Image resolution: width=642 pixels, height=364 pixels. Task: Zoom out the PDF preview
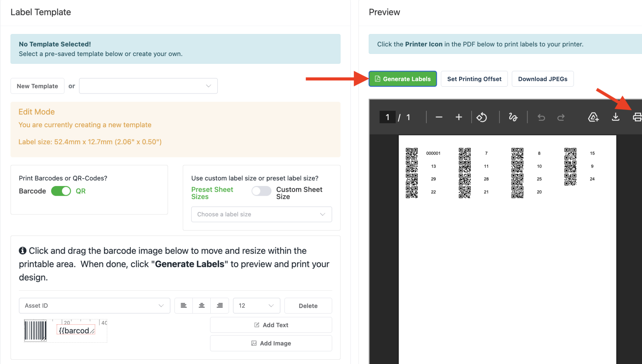tap(439, 117)
